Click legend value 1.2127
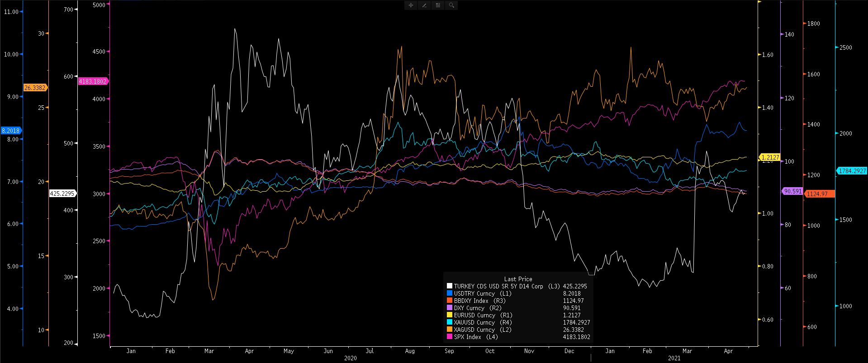Screen dimensions: 868x363 (571, 315)
